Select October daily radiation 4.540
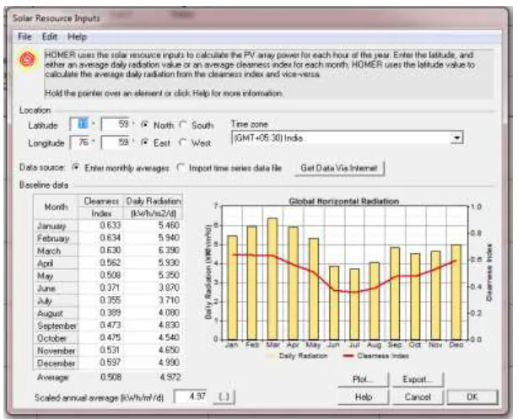This screenshot has width=518, height=420. (153, 338)
